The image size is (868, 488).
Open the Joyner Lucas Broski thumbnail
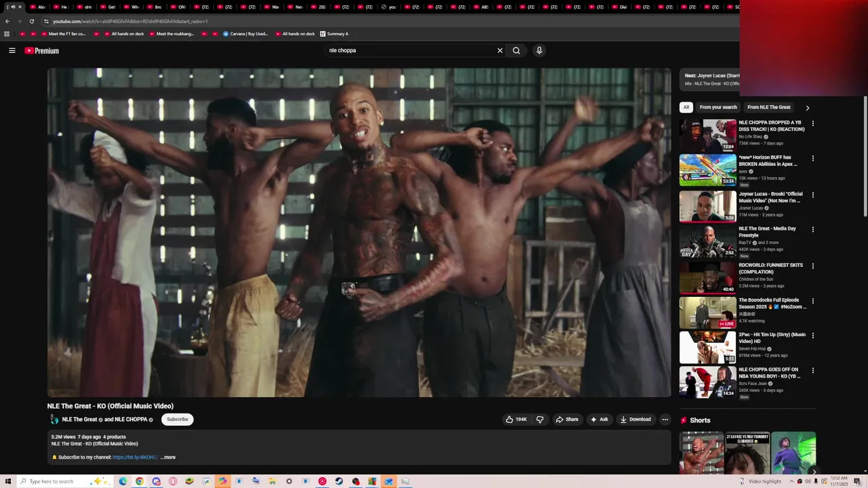pos(708,207)
